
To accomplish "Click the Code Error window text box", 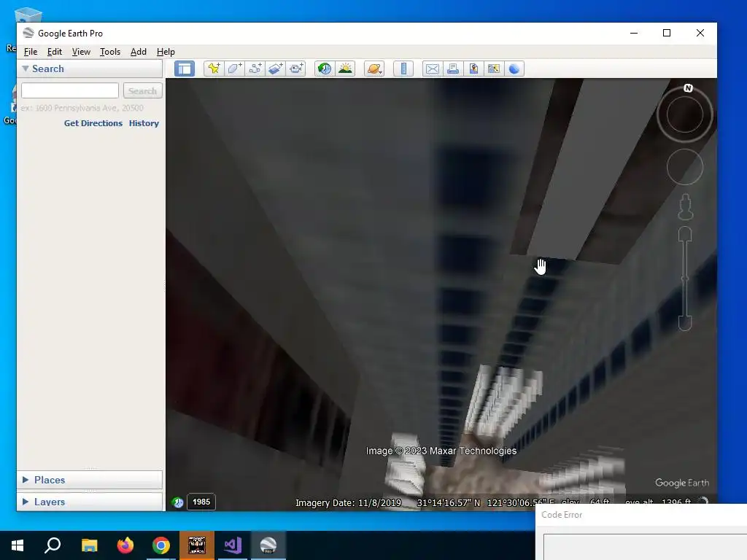I will tap(645, 547).
